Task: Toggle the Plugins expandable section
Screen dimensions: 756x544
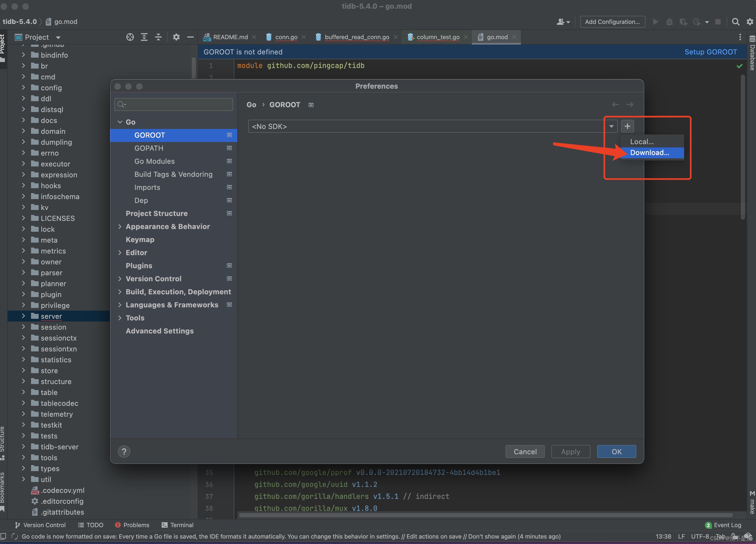Action: [x=139, y=265]
